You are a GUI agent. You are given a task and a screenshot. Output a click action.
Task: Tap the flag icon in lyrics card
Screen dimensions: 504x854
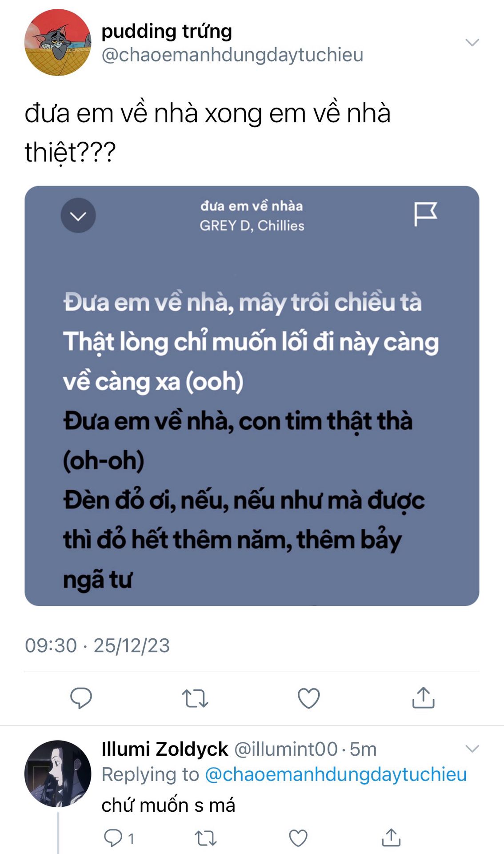[x=425, y=214]
